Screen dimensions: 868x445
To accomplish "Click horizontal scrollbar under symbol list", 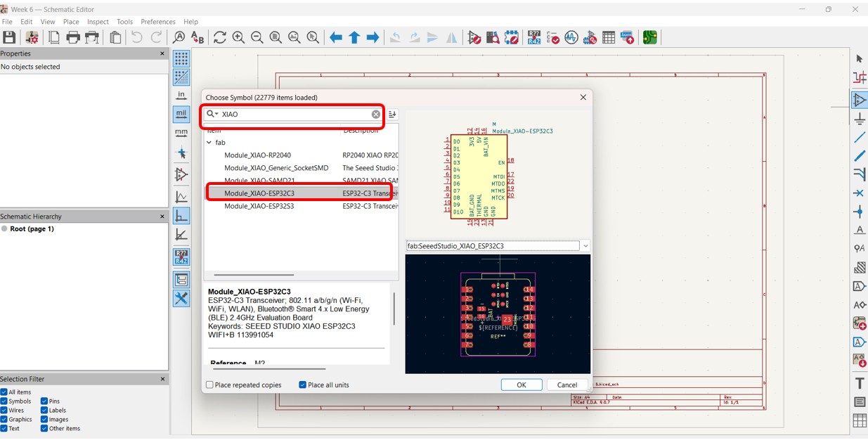I will 254,275.
